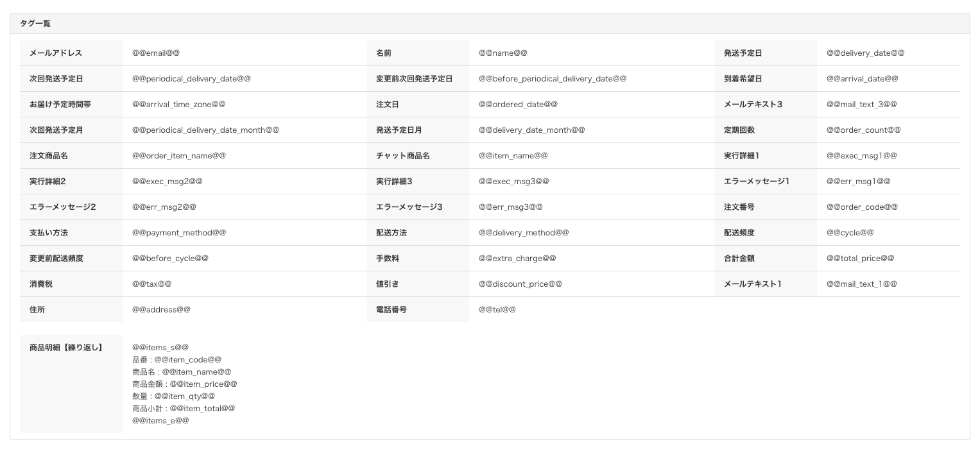Click the 数量：@@item_qty@@ line

coord(174,396)
